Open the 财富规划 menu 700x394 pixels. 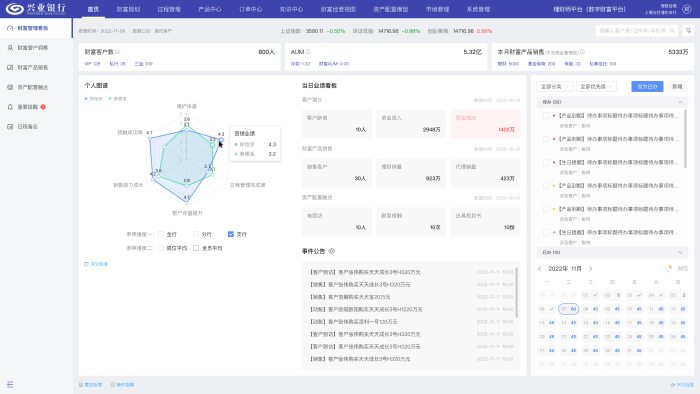[128, 9]
